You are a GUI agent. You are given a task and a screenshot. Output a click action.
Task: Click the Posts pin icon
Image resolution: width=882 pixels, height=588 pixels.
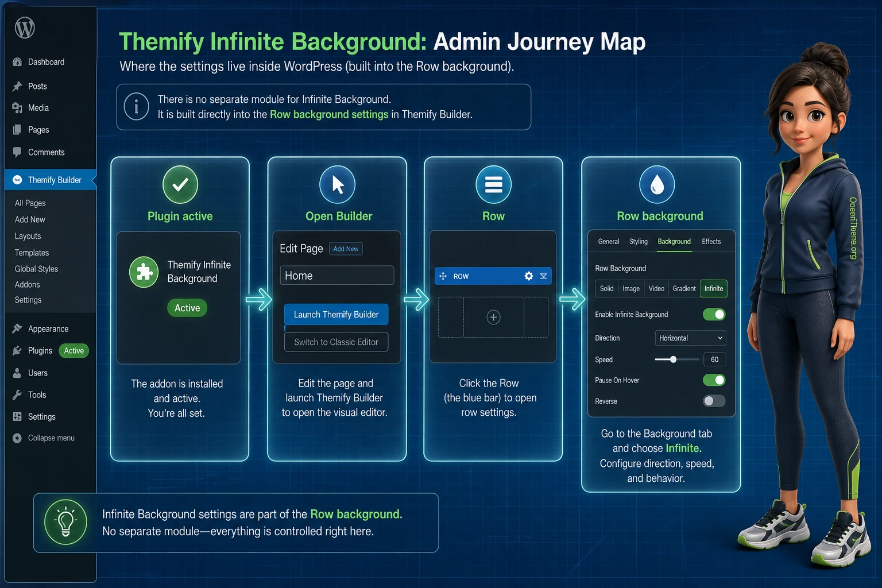click(17, 86)
